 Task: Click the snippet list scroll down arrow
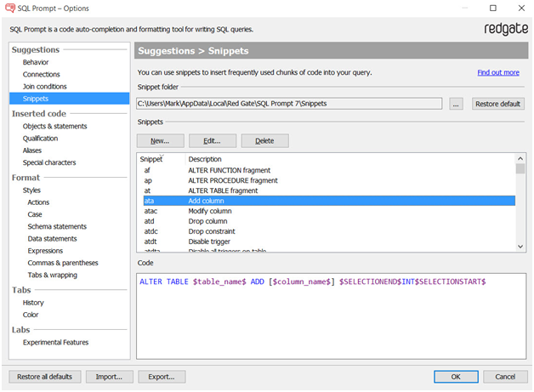click(x=520, y=247)
